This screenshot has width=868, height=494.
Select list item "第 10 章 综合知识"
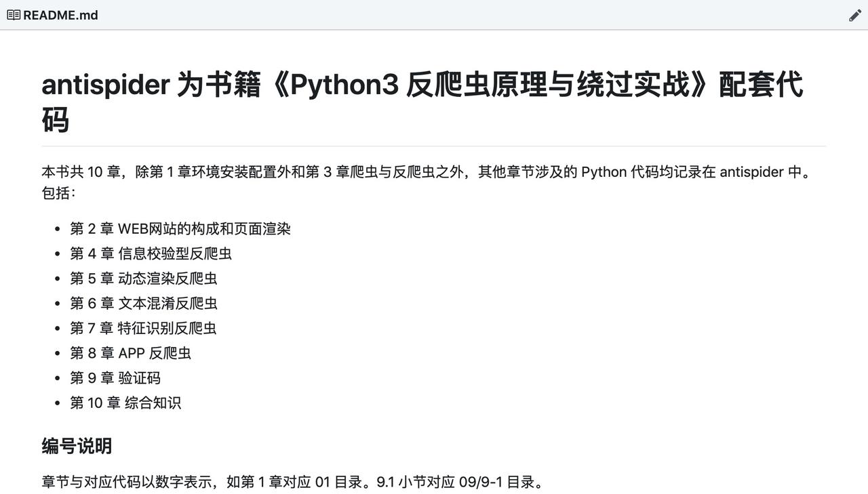click(x=125, y=403)
